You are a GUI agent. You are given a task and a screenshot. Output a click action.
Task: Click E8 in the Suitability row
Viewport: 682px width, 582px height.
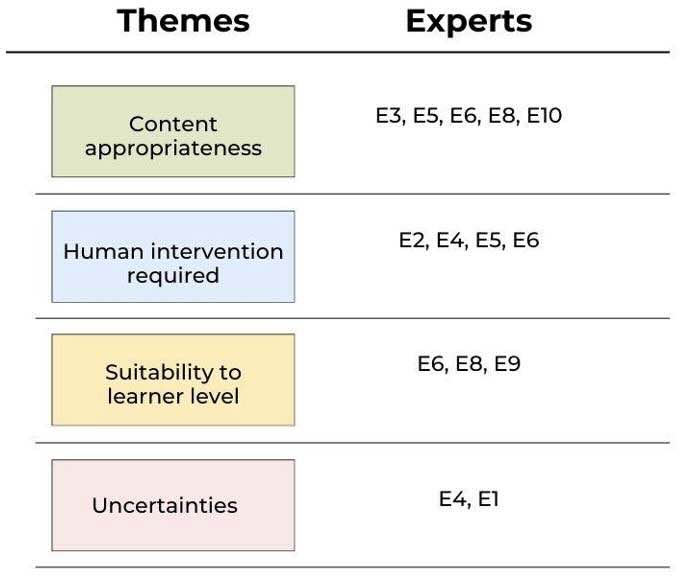click(469, 364)
